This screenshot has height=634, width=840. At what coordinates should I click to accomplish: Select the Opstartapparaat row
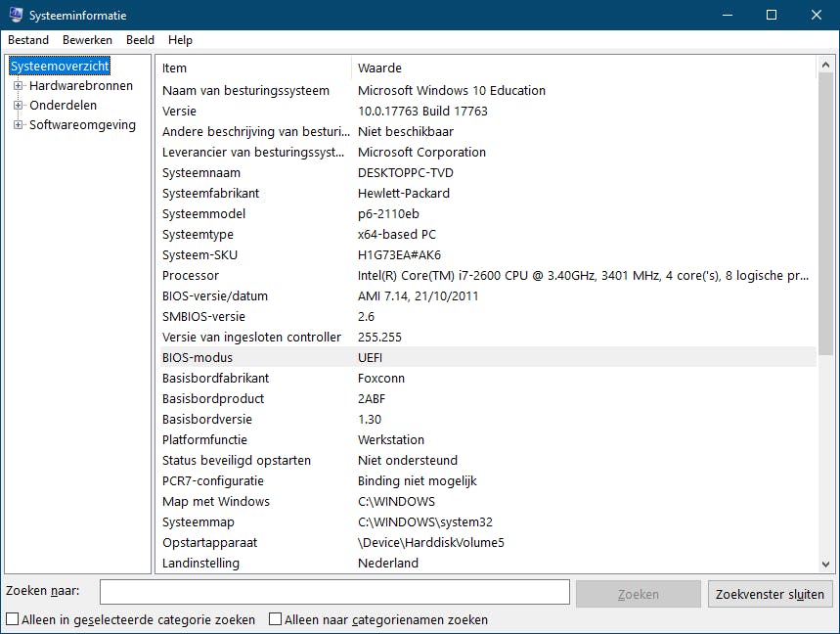(488, 542)
